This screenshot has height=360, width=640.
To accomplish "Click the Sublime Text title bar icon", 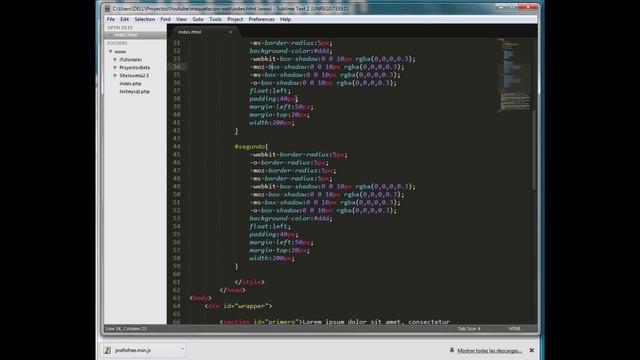I will 107,9.
